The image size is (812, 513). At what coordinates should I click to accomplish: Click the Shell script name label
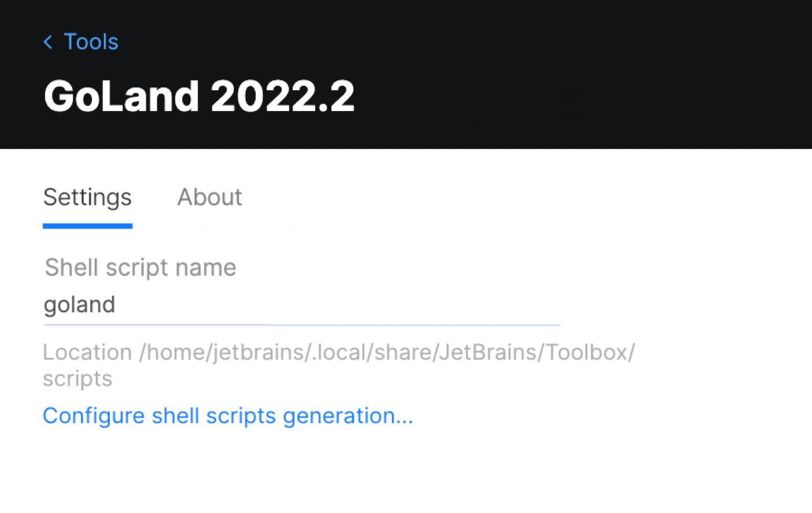(x=140, y=267)
